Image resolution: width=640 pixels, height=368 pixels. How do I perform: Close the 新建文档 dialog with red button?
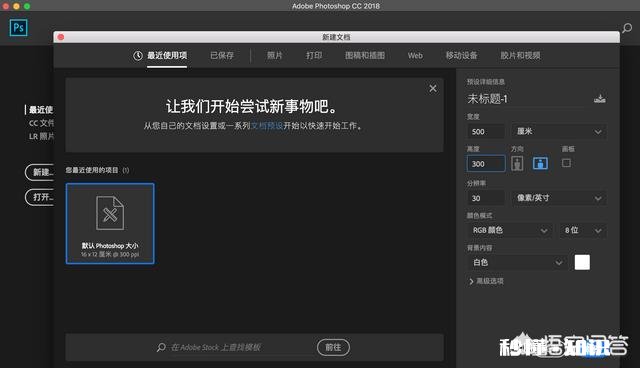(x=61, y=37)
